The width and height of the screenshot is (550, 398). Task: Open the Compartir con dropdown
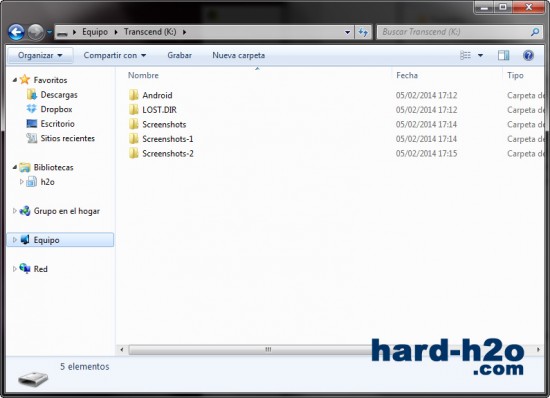pos(115,55)
